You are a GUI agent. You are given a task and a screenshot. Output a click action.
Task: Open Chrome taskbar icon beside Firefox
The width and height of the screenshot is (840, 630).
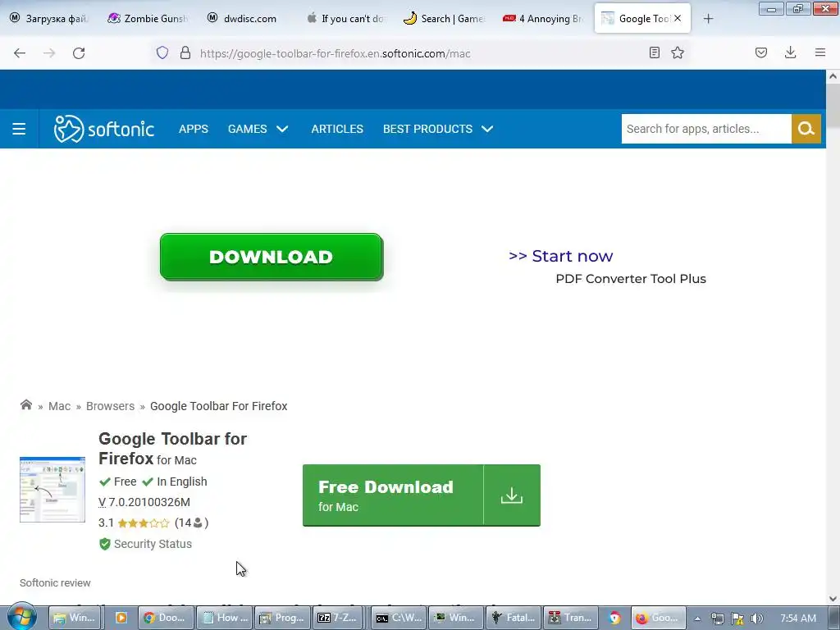[x=614, y=618]
